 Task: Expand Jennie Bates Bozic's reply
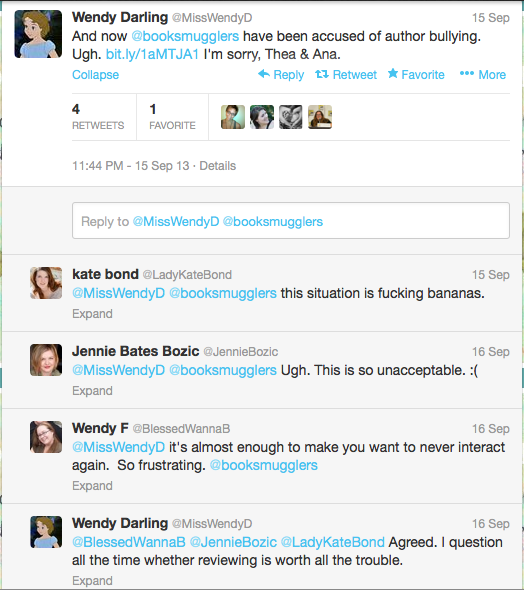pos(92,391)
